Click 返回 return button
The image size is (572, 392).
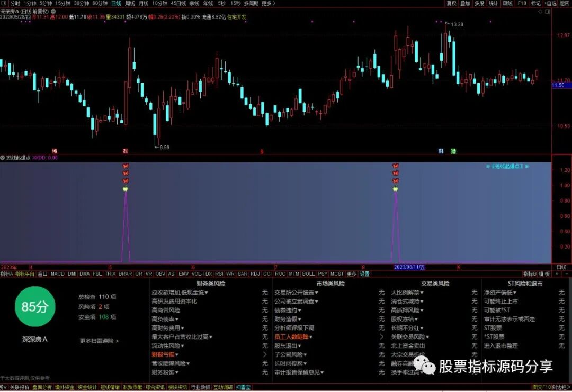pos(565,3)
